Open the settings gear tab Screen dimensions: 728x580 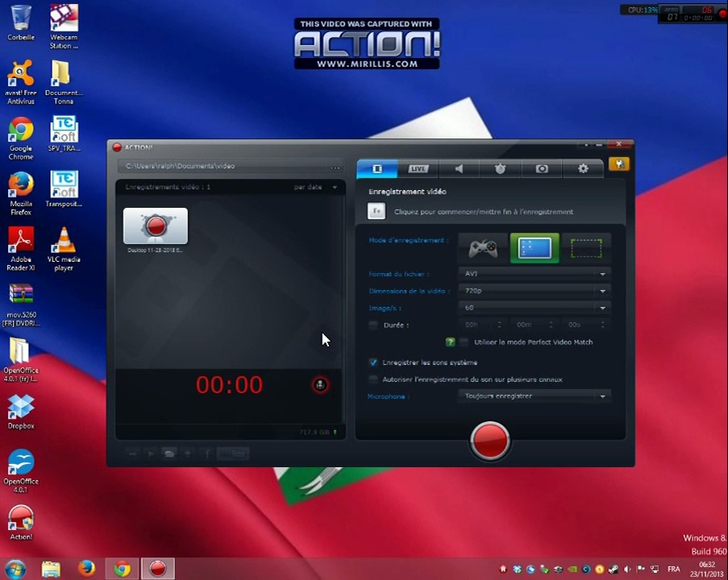pos(583,169)
